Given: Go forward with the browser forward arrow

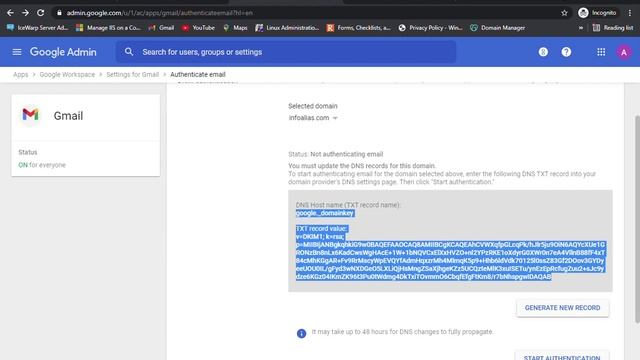Looking at the screenshot, I should (x=25, y=13).
